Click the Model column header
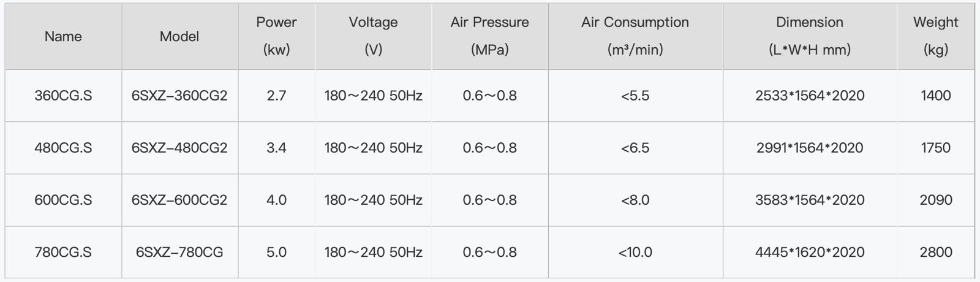Viewport: 980px width, 282px height. click(x=179, y=36)
